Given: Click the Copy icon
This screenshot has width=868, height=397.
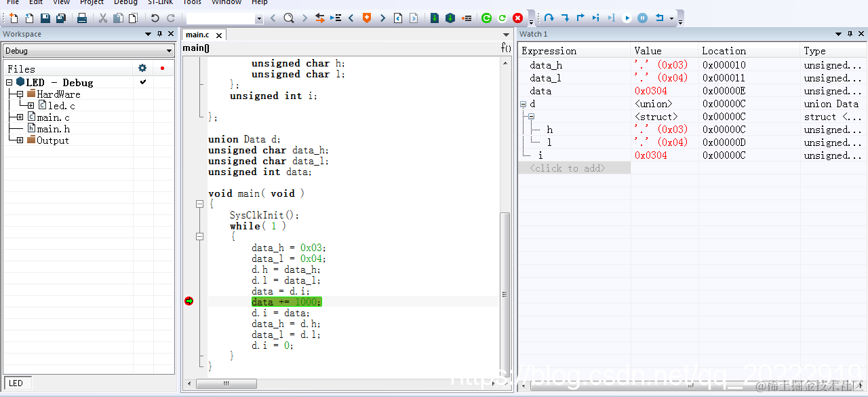Looking at the screenshot, I should pyautogui.click(x=119, y=18).
